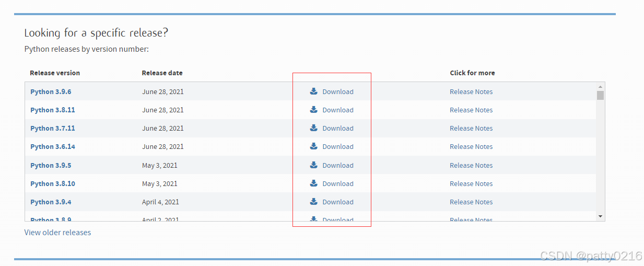Click the download icon for Python 3.7.11

[313, 128]
